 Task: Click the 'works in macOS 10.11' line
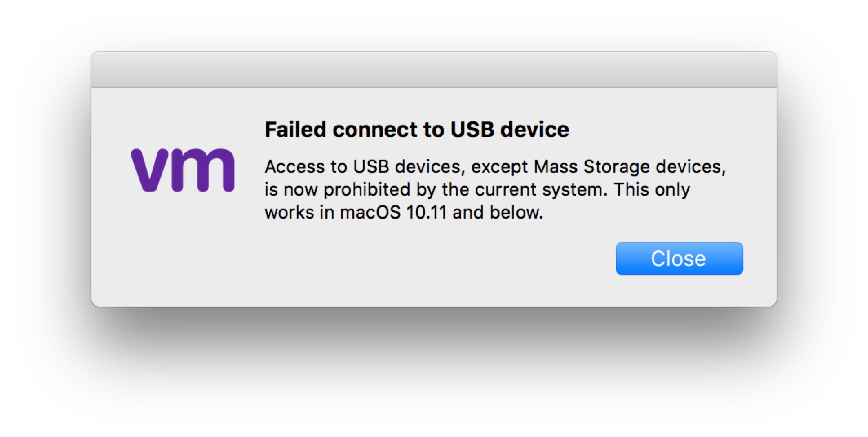pyautogui.click(x=403, y=212)
